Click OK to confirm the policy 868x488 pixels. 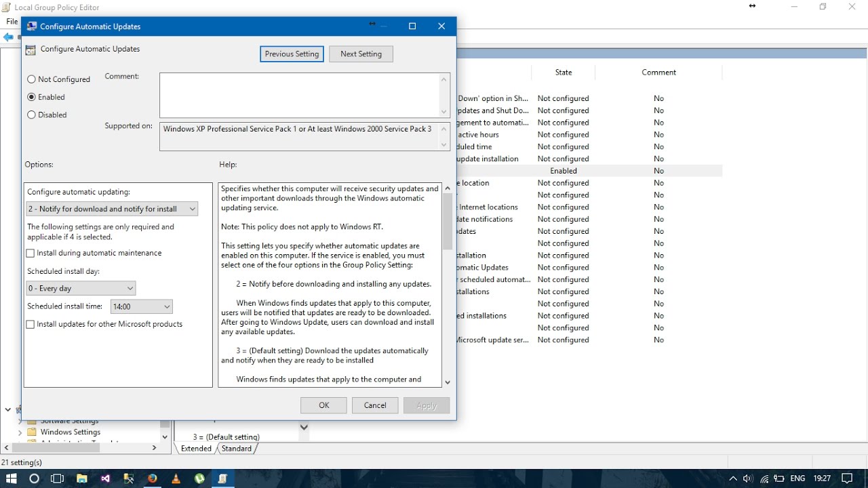pyautogui.click(x=324, y=405)
